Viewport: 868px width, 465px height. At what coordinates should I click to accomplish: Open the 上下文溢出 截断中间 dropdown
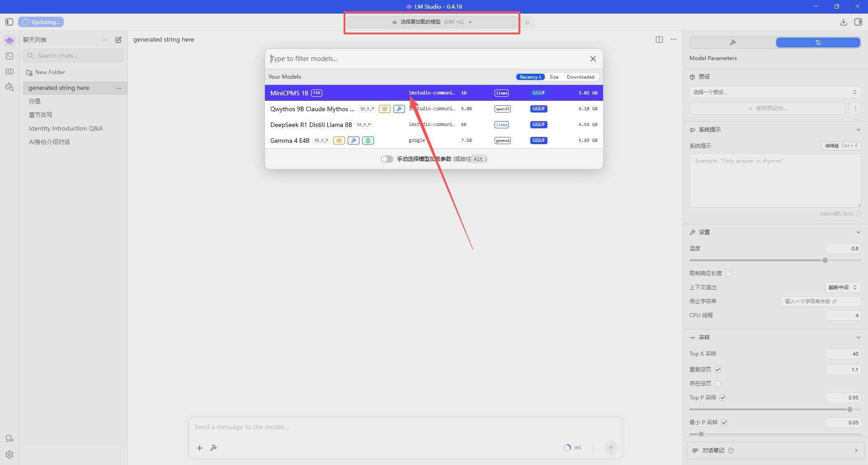[x=843, y=287]
